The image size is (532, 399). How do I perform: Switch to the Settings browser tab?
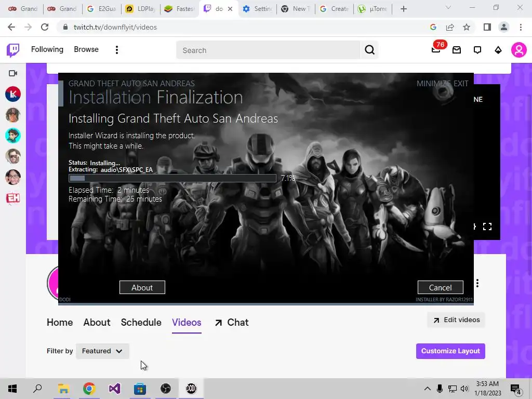pos(257,9)
